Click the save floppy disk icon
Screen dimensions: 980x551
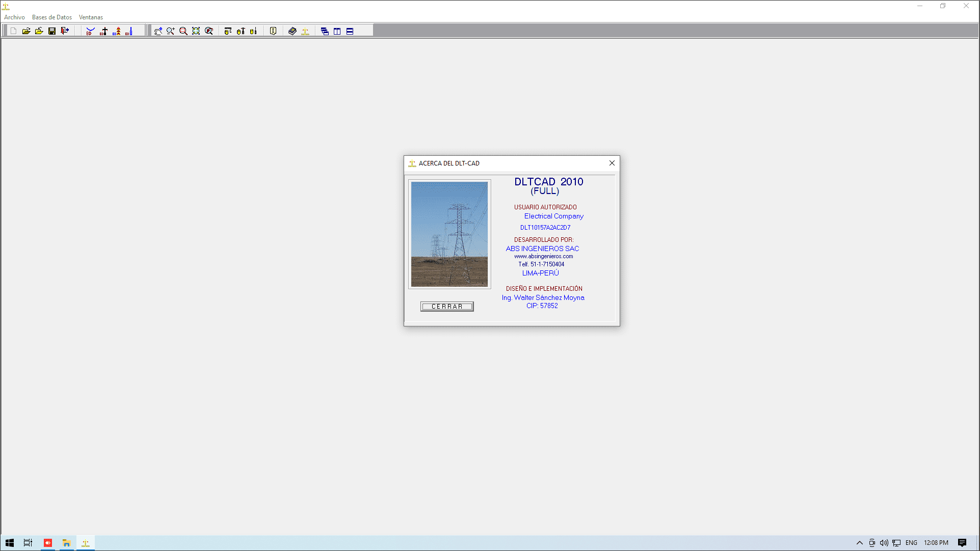52,31
